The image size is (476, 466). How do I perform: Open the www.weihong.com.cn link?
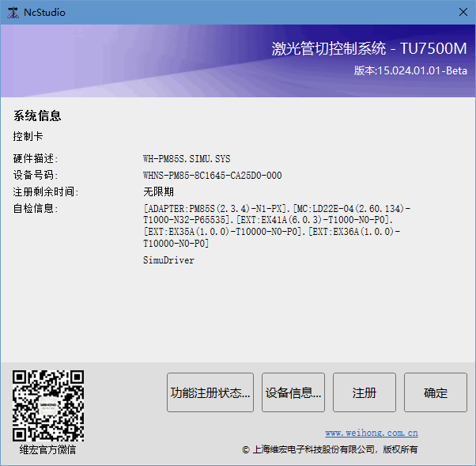pos(372,433)
